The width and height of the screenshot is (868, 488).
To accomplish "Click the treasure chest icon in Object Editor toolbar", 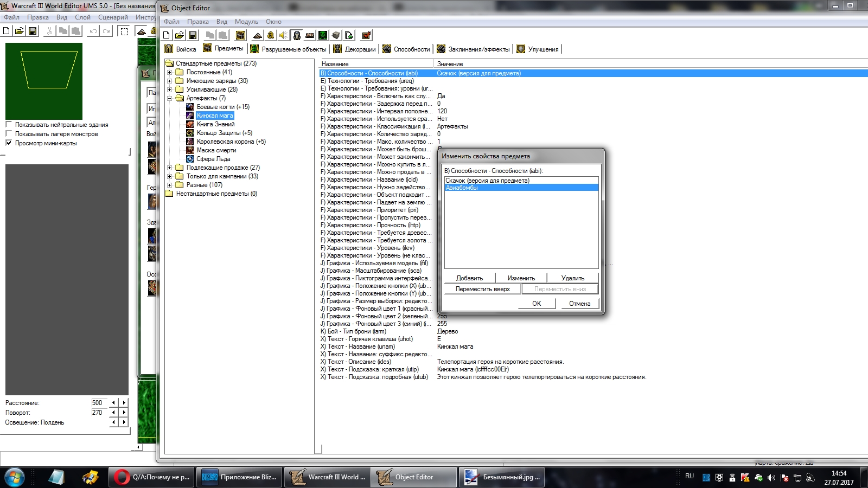I will pyautogui.click(x=240, y=35).
